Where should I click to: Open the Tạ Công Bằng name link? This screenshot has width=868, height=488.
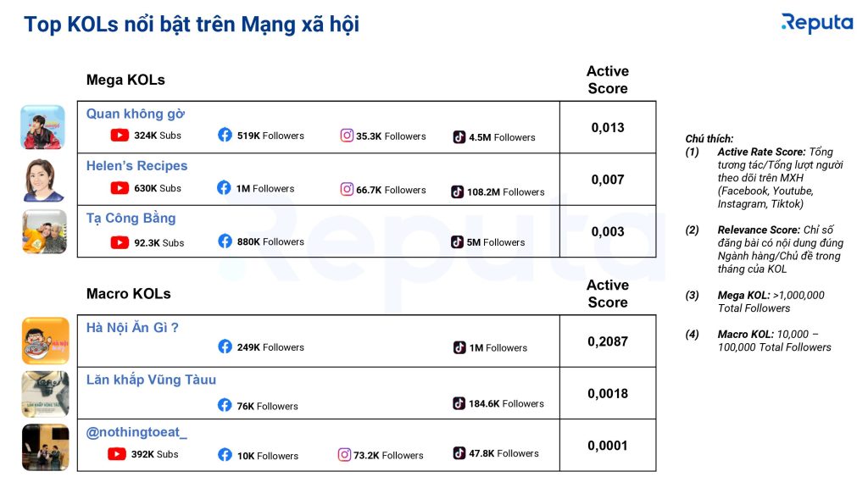[x=131, y=218]
